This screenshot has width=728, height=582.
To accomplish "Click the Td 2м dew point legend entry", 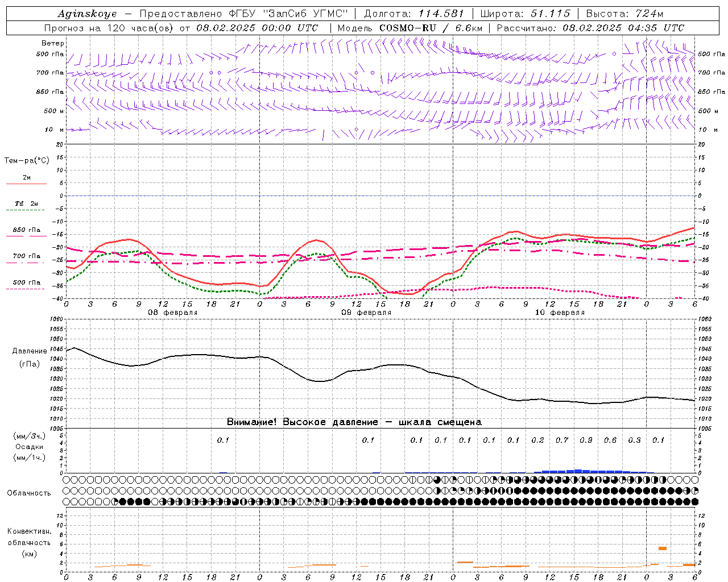I will tap(26, 203).
